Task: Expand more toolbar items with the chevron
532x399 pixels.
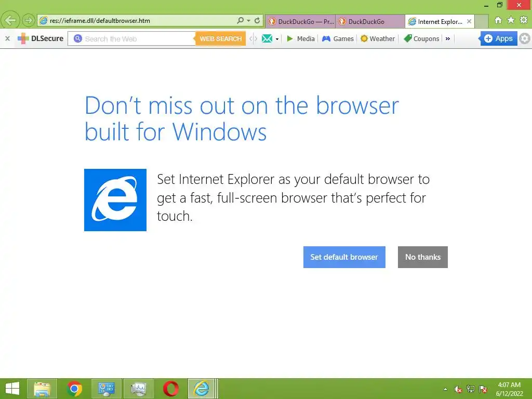Action: pyautogui.click(x=448, y=38)
